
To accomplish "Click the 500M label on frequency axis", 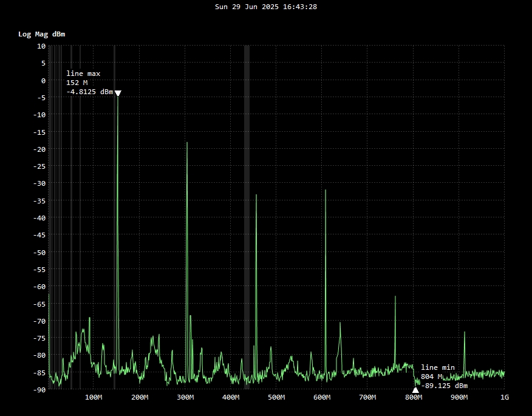I will (x=276, y=398).
